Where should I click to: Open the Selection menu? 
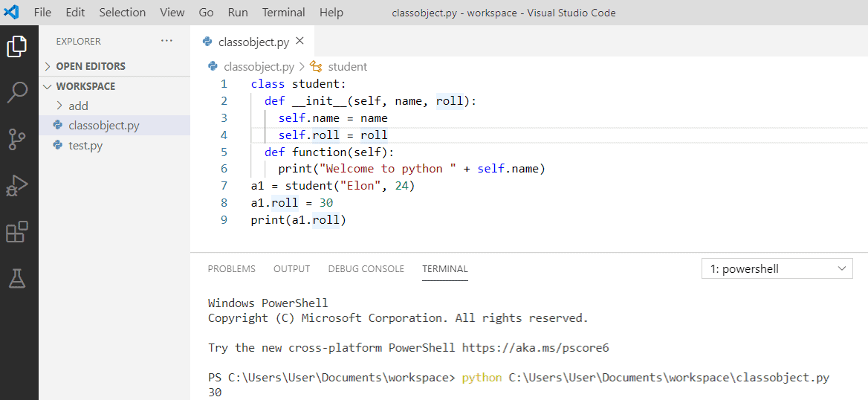point(123,12)
